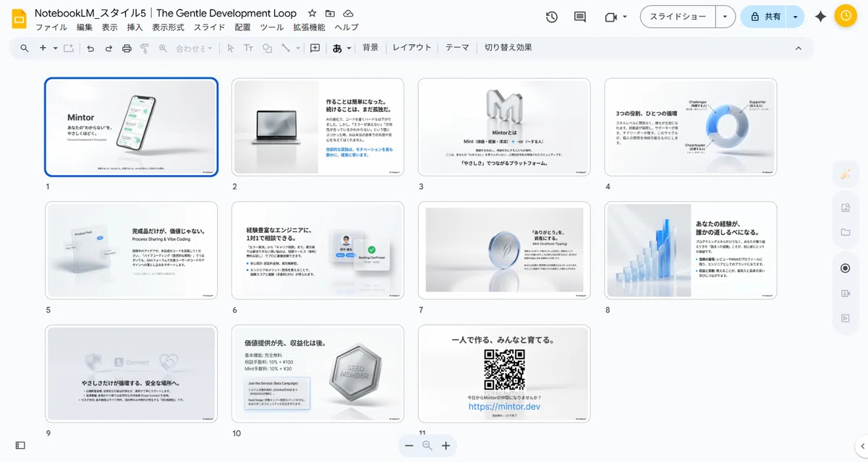Open the zoom 合わせる dropdown

(195, 48)
